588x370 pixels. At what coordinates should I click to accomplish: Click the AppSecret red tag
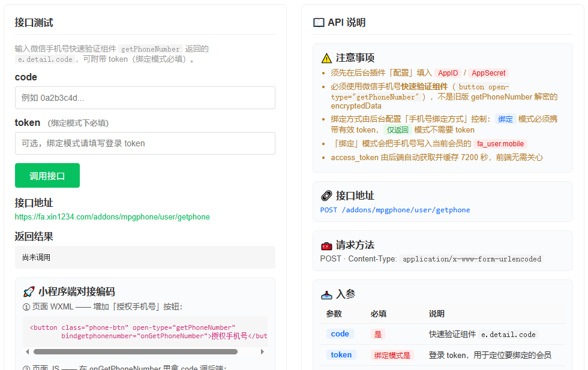click(488, 73)
